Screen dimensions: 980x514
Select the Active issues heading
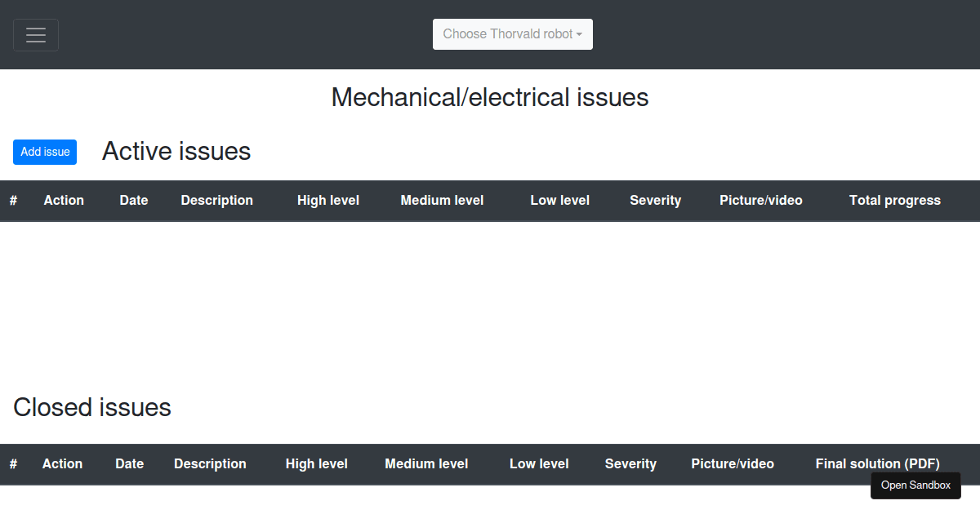point(176,151)
